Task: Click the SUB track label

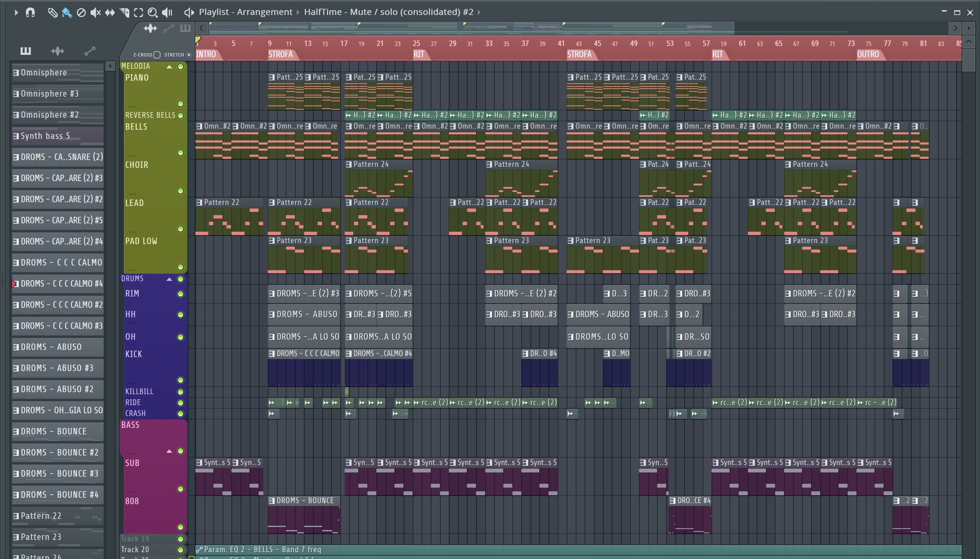Action: (132, 463)
